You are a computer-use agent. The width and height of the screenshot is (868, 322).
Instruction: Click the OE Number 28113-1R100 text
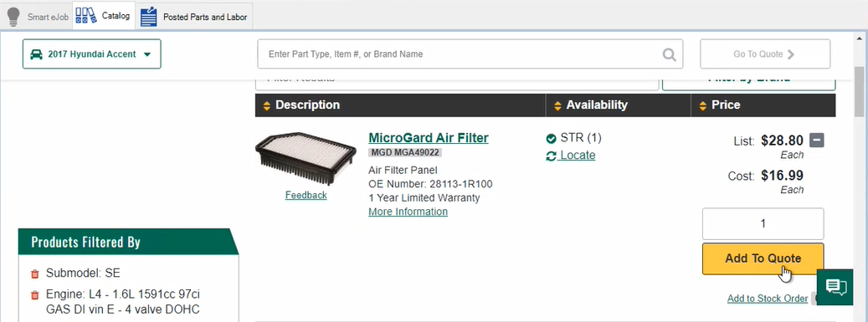click(x=430, y=184)
